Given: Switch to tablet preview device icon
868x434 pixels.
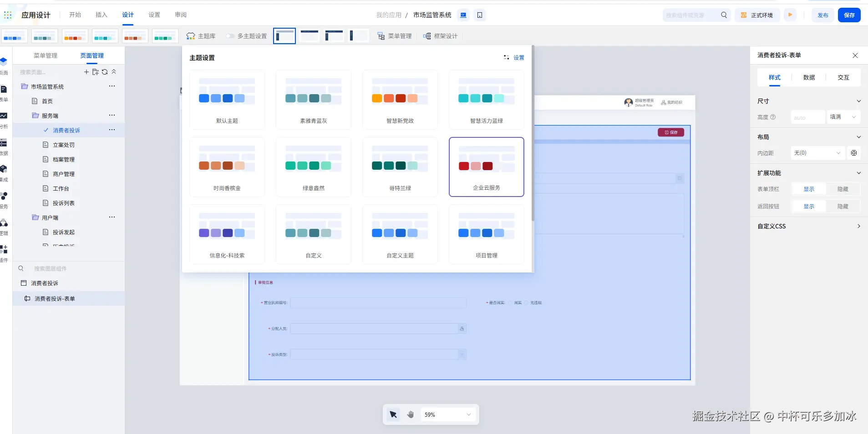Looking at the screenshot, I should click(x=480, y=15).
